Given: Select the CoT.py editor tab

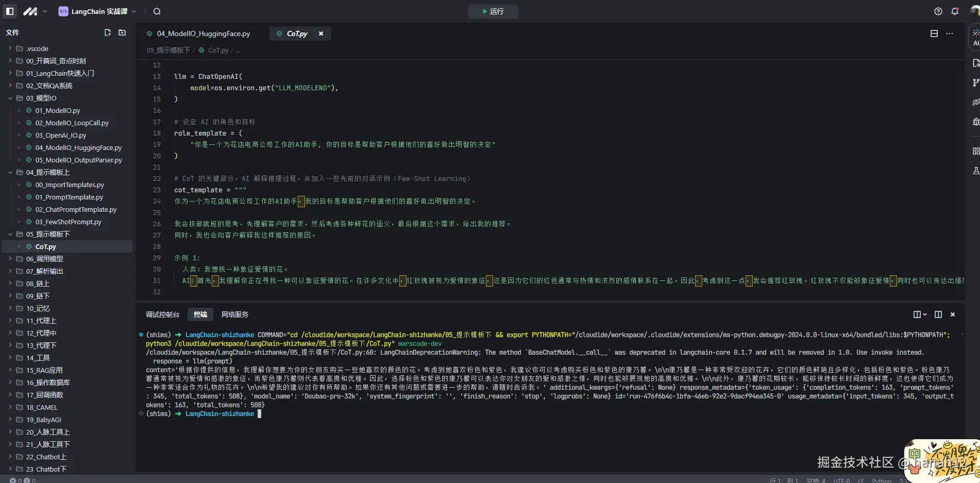Looking at the screenshot, I should click(x=297, y=34).
